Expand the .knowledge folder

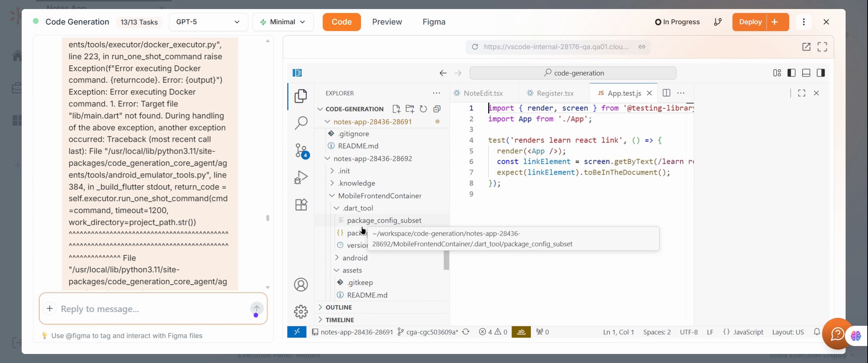click(x=332, y=183)
